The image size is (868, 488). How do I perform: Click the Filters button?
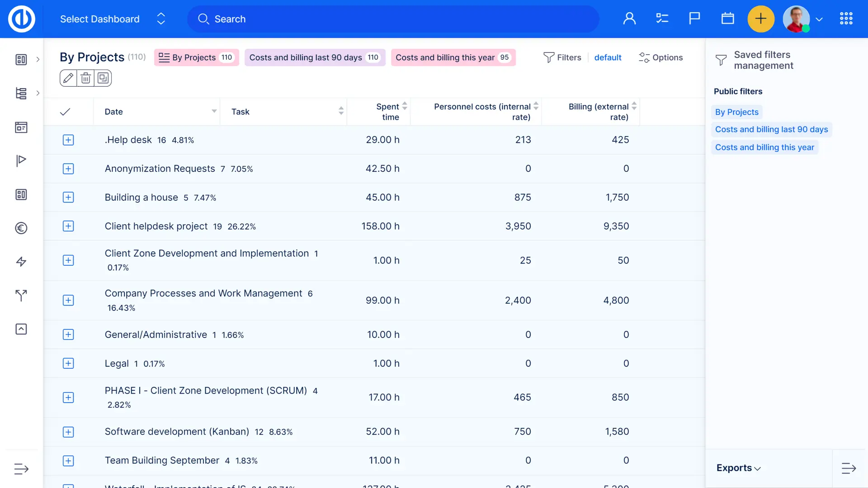coord(562,57)
